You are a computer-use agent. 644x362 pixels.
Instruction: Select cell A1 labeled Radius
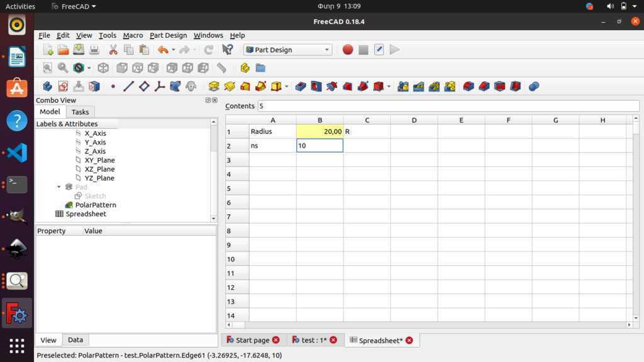coord(272,131)
